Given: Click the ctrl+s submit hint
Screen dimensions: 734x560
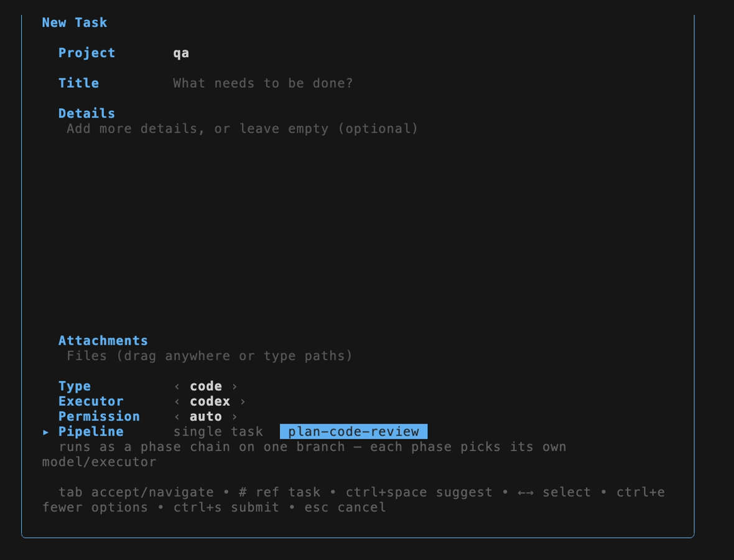Looking at the screenshot, I should [x=226, y=508].
